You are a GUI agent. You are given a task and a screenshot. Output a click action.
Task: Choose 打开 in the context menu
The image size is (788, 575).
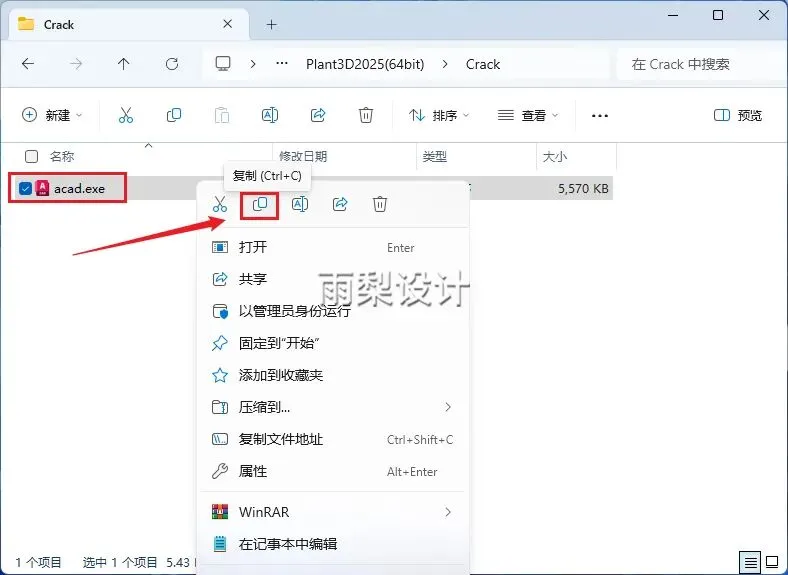[x=333, y=247]
